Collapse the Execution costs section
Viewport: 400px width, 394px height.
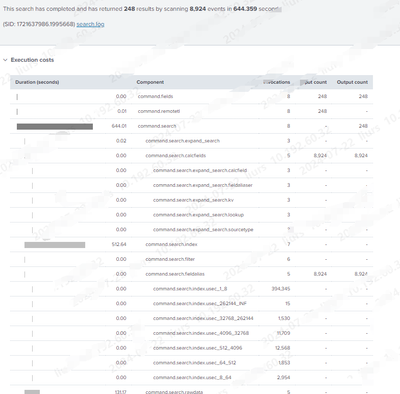coord(5,60)
